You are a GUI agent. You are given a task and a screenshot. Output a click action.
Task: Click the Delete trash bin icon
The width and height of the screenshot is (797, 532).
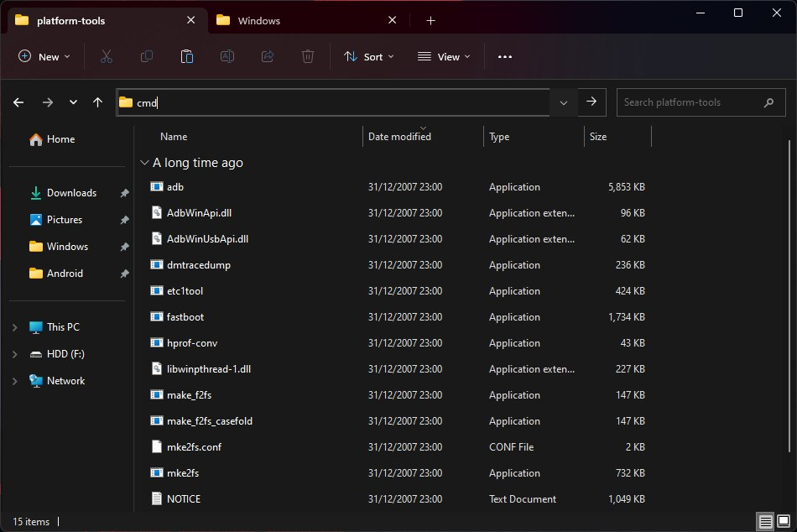[x=308, y=56]
